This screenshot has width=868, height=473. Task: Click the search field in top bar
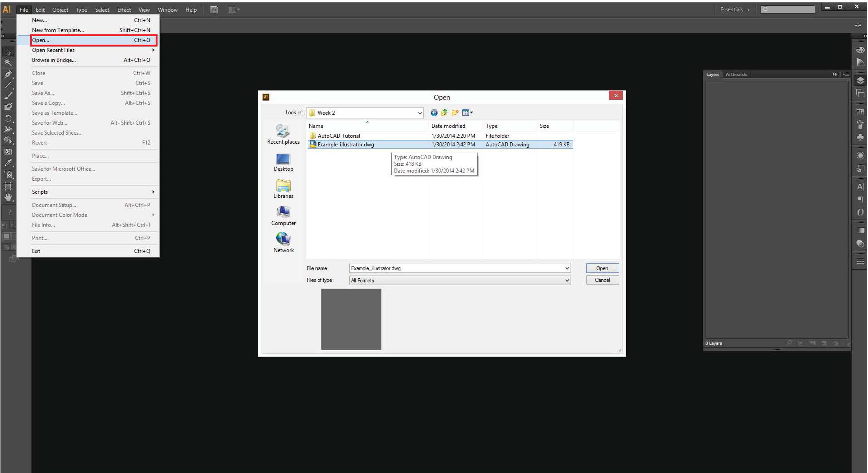click(x=788, y=9)
